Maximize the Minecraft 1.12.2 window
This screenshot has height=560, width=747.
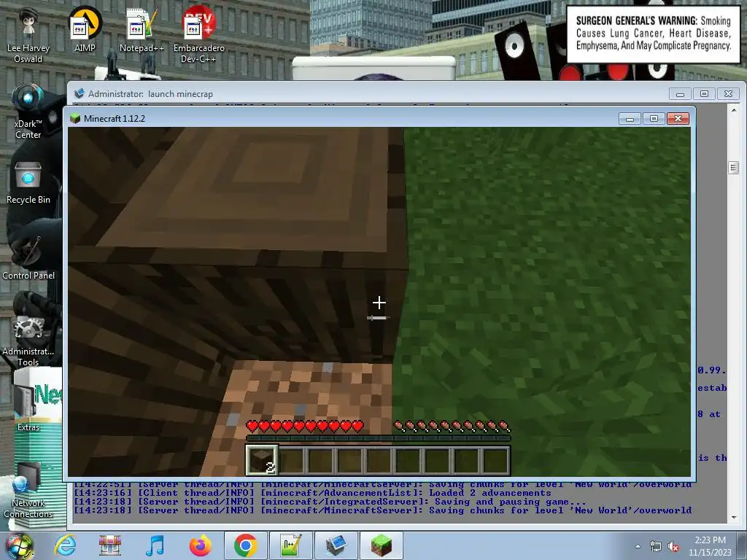(654, 119)
